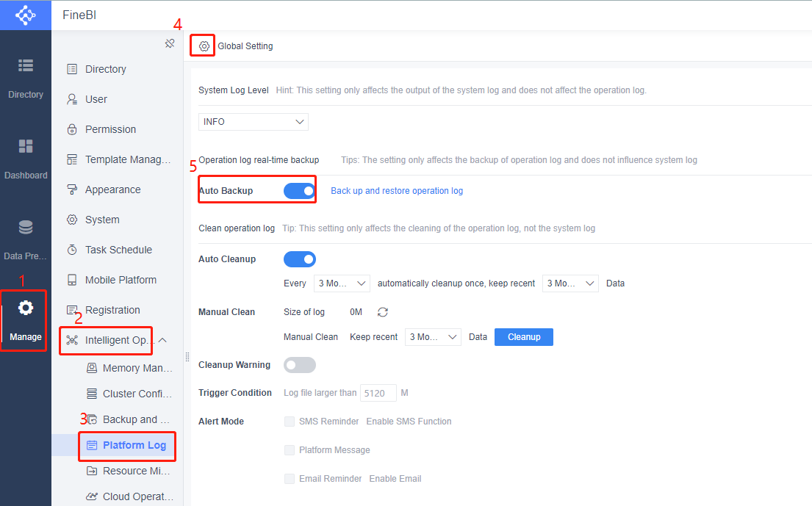Turn off the Auto Cleanup switch
Image resolution: width=812 pixels, height=506 pixels.
click(300, 259)
